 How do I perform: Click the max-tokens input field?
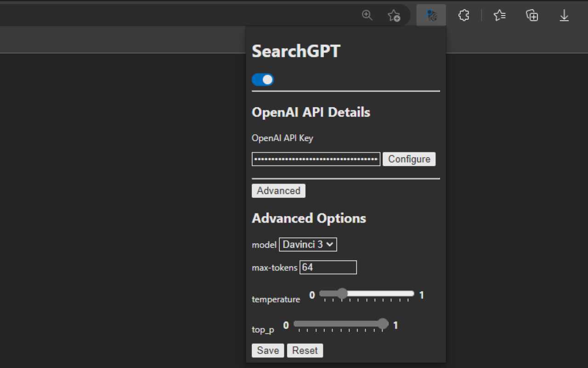pos(328,267)
